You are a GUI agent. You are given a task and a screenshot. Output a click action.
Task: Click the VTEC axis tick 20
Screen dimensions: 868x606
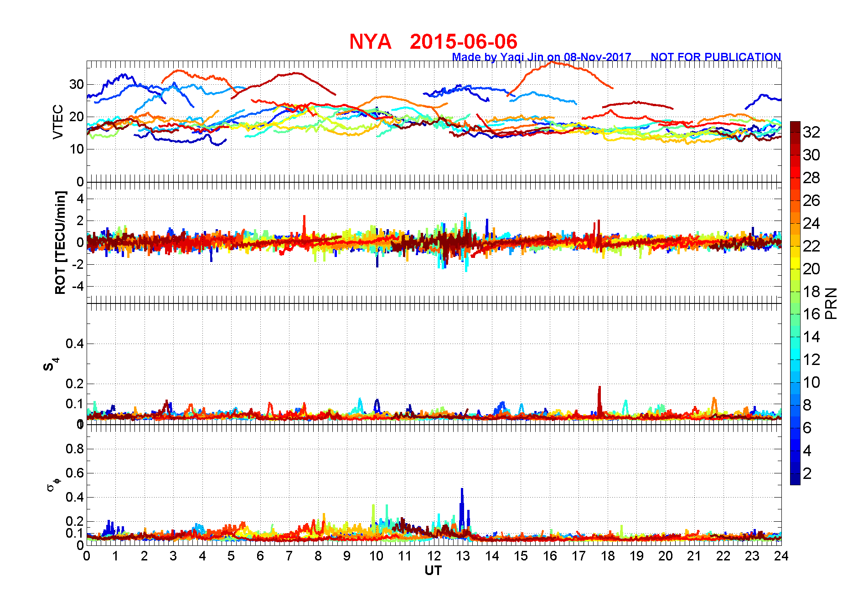pyautogui.click(x=77, y=117)
